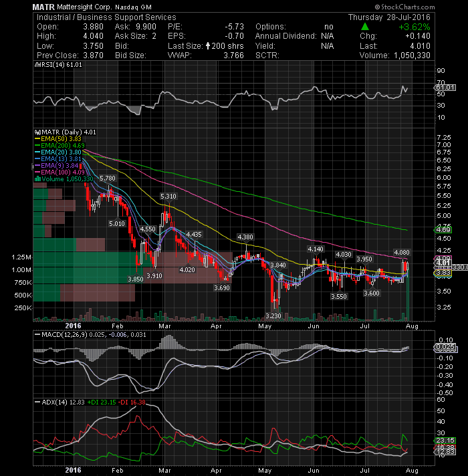Click the VWAP value 3.766

(x=233, y=55)
